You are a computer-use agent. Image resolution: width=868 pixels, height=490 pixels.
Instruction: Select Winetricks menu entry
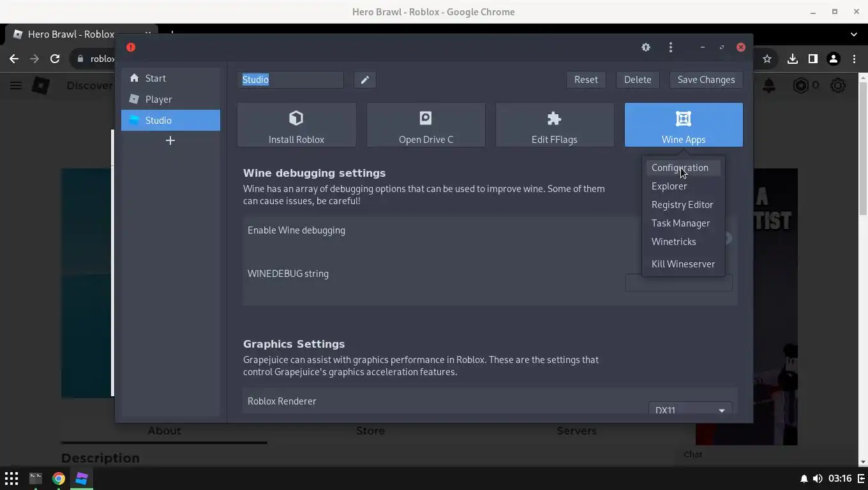pos(683,242)
